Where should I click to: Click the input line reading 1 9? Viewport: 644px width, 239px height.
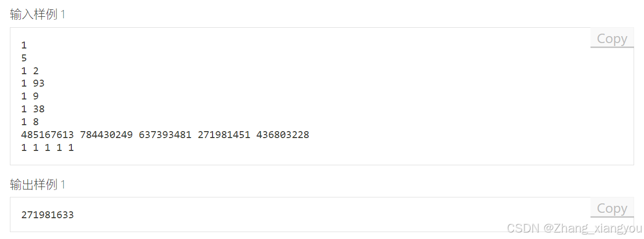(30, 96)
